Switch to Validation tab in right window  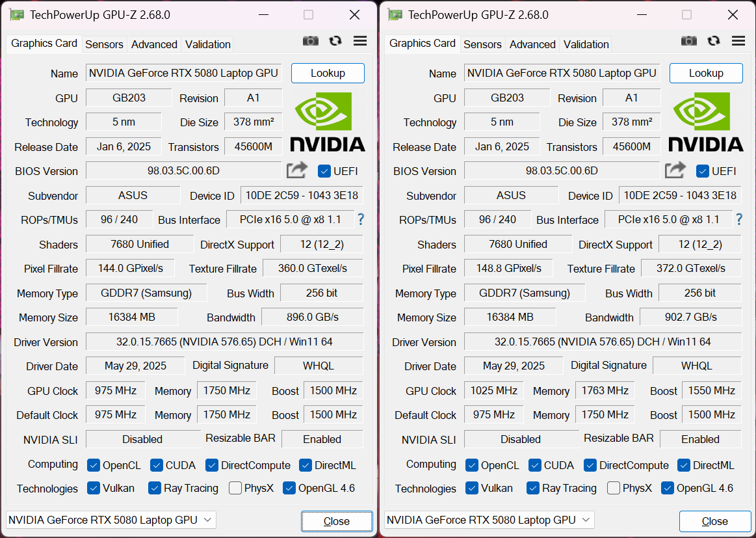586,44
